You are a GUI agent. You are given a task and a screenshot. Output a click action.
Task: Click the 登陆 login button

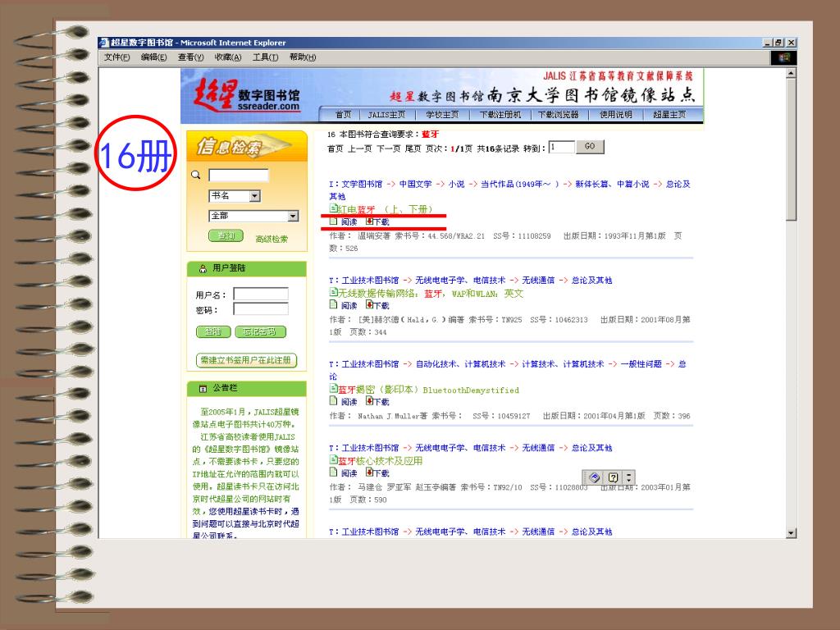(213, 331)
